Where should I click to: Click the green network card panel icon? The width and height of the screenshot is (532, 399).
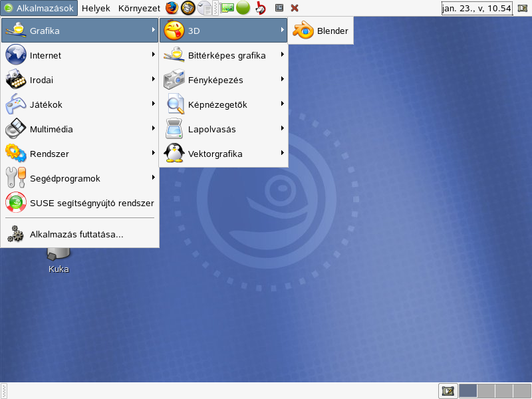[x=227, y=8]
